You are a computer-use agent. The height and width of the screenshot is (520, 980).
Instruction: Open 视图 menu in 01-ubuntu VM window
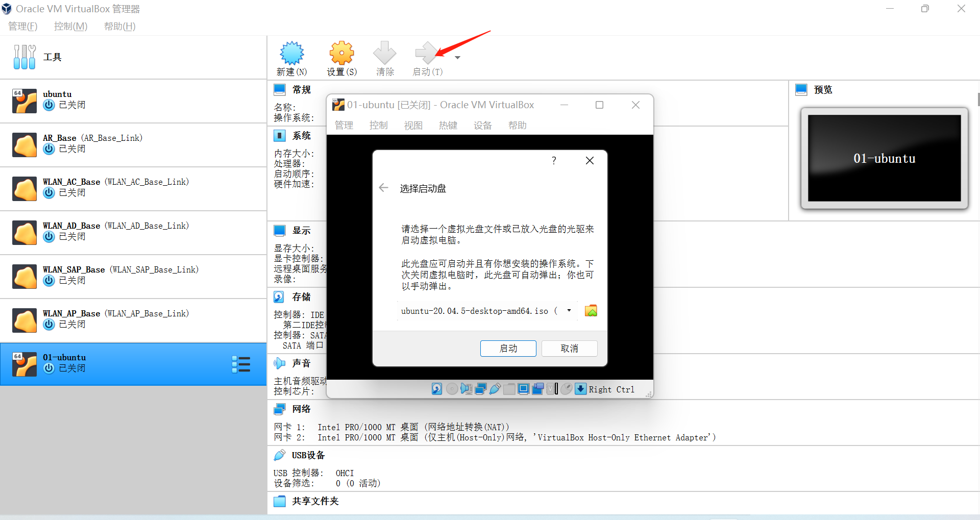413,126
